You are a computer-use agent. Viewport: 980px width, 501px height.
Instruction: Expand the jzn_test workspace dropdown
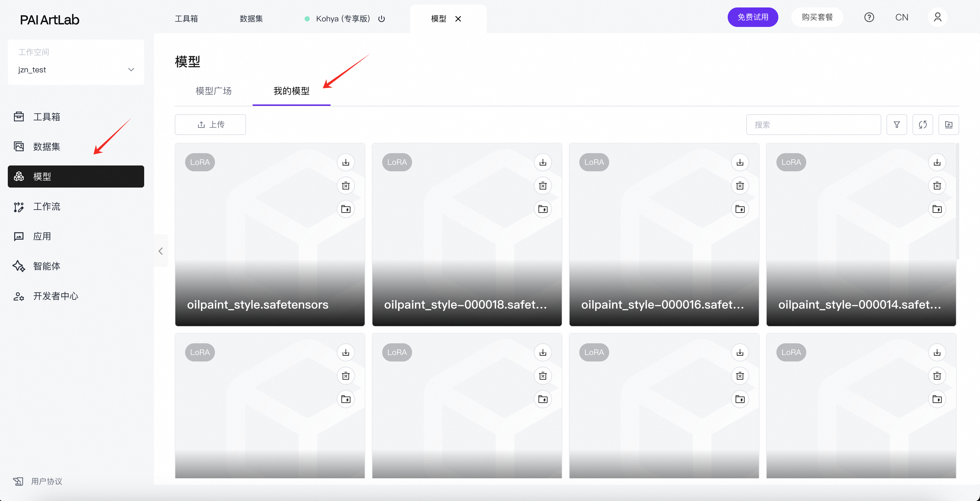(x=131, y=69)
